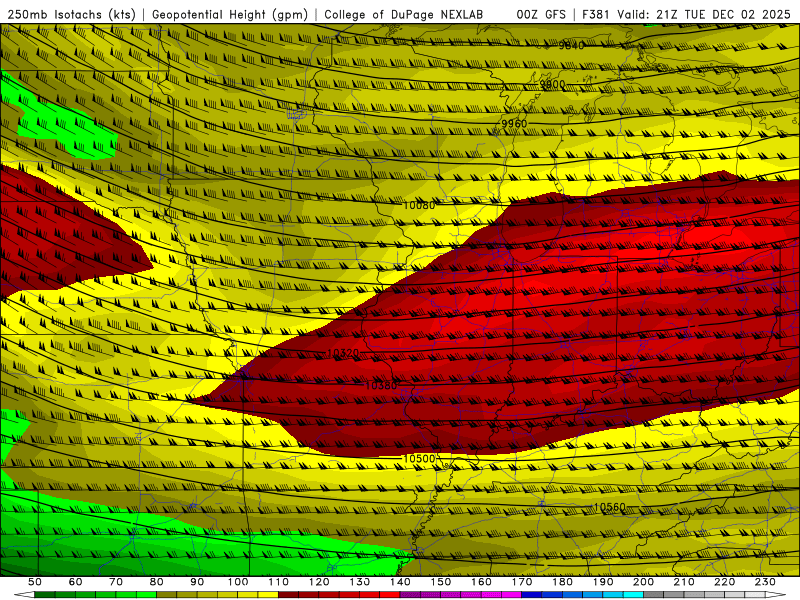The image size is (800, 600).
Task: Click the 10500 height contour label
Action: [419, 459]
